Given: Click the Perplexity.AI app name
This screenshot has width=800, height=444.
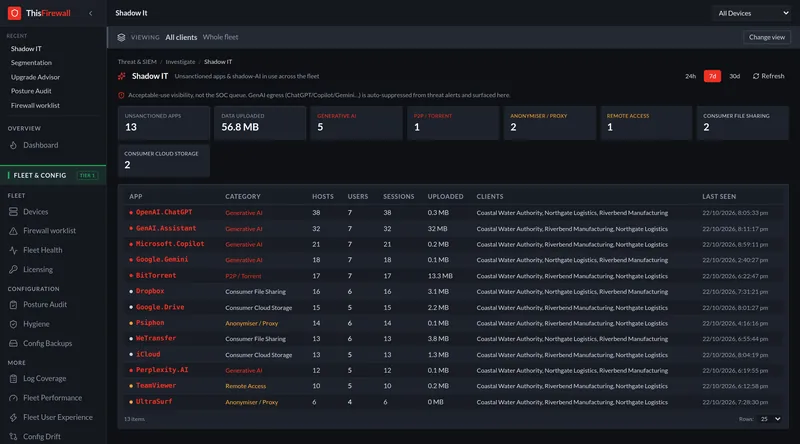Looking at the screenshot, I should pyautogui.click(x=162, y=370).
